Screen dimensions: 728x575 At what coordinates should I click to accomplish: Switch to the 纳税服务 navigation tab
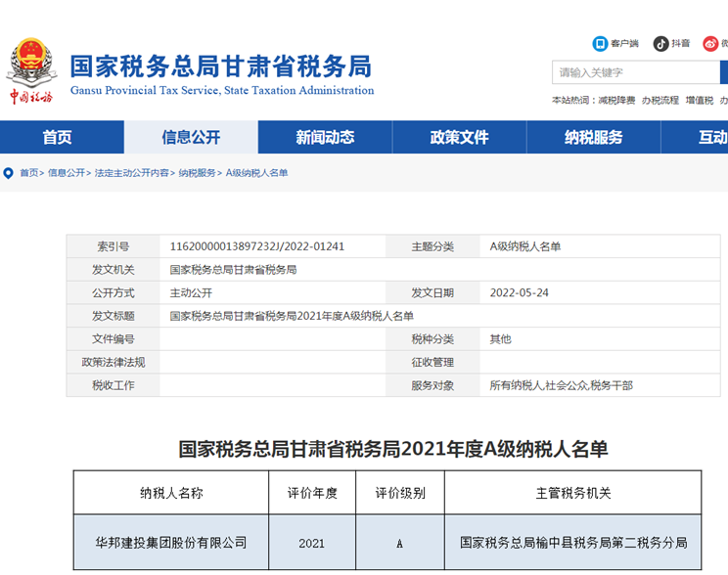(593, 138)
